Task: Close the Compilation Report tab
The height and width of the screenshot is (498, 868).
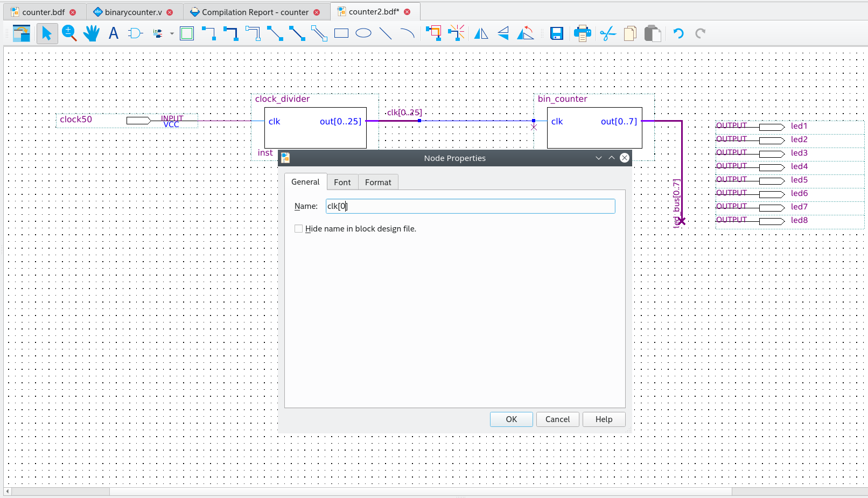Action: (317, 12)
